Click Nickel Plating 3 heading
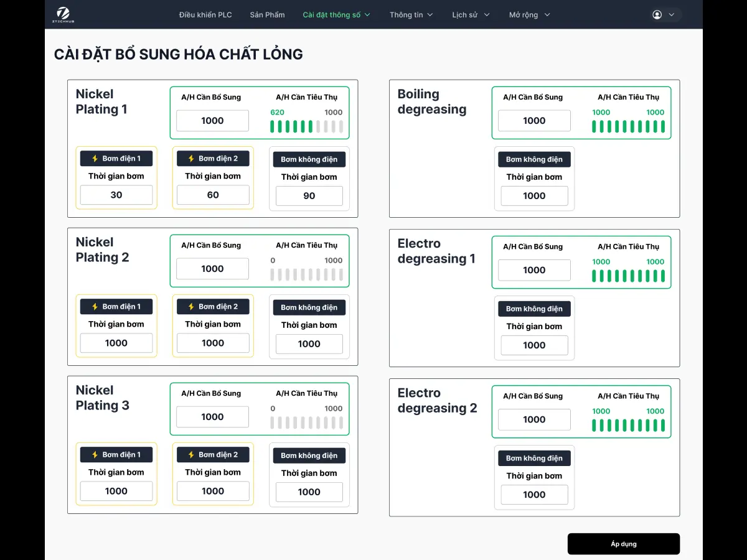The width and height of the screenshot is (747, 560). click(103, 398)
